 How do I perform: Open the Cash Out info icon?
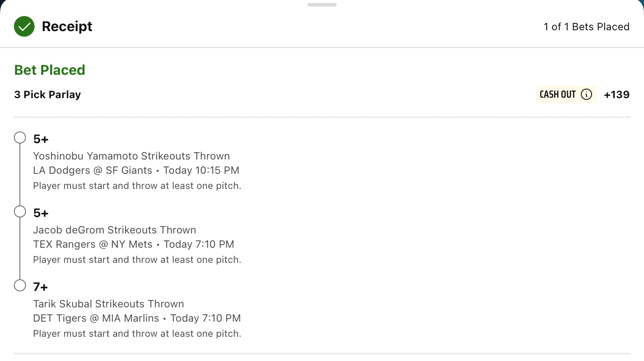586,94
